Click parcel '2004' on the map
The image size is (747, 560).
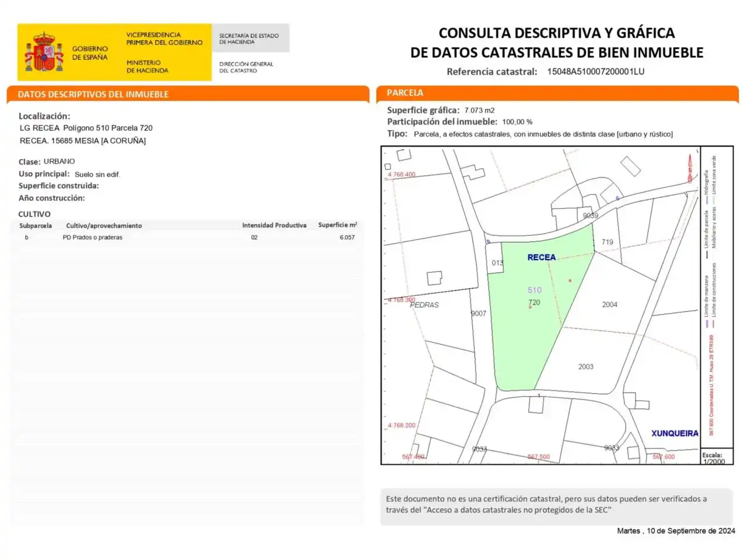pos(610,304)
